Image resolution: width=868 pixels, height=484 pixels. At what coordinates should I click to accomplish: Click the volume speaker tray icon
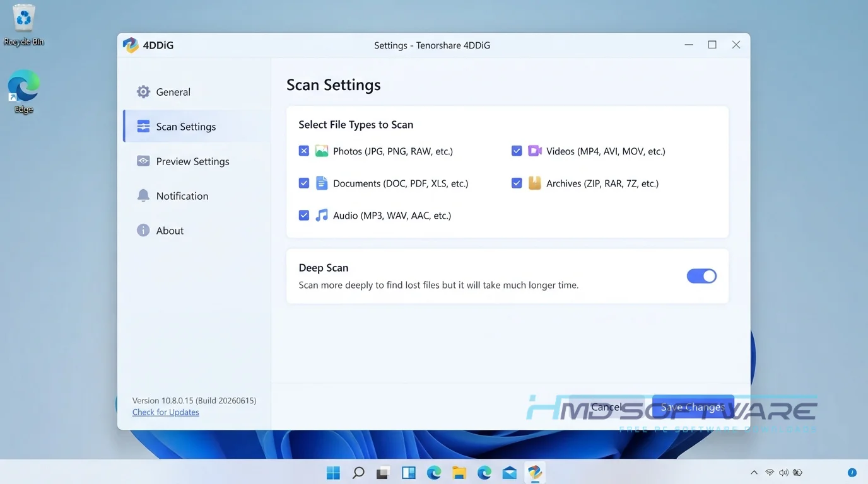pos(783,473)
